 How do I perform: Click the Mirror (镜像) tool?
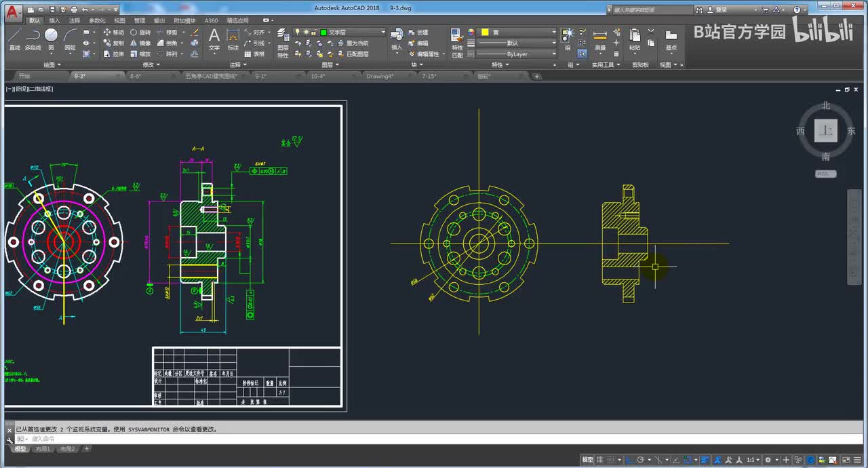140,43
